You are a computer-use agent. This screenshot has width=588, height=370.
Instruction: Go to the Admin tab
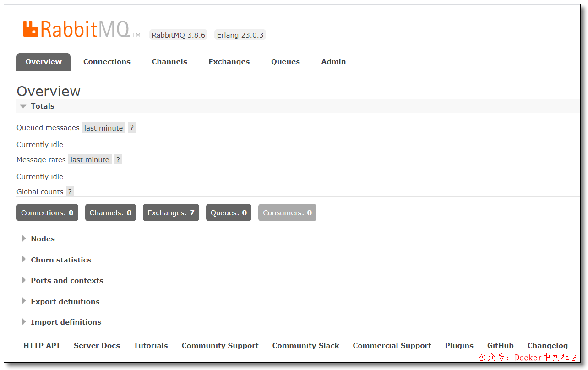point(333,62)
